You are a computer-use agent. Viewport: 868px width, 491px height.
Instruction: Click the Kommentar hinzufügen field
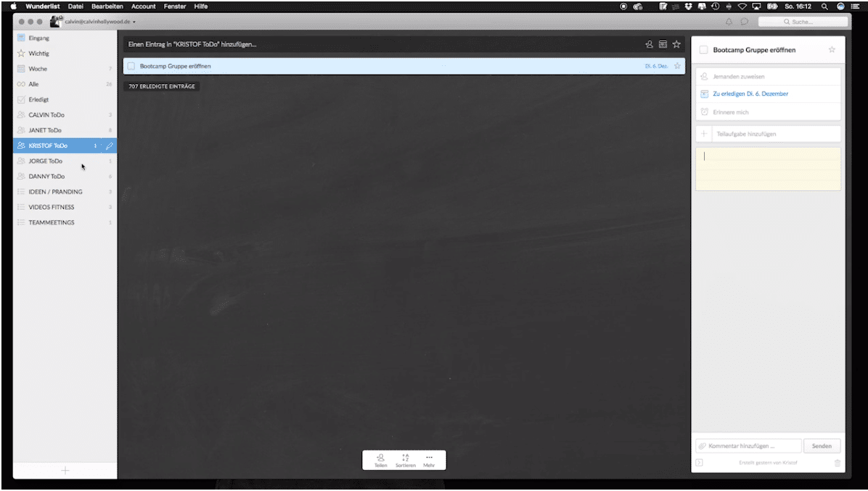pos(748,445)
